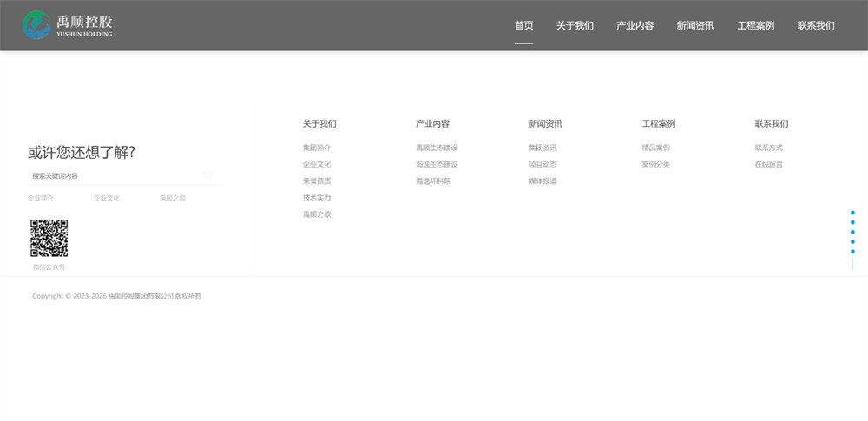Select the third (middle) blue page indicator dot
The image size is (868, 421).
coord(852,232)
